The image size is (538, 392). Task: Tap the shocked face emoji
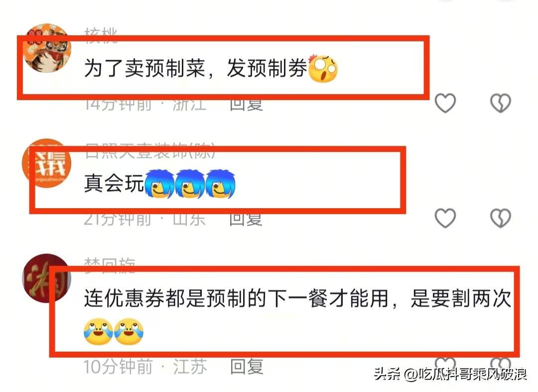322,69
